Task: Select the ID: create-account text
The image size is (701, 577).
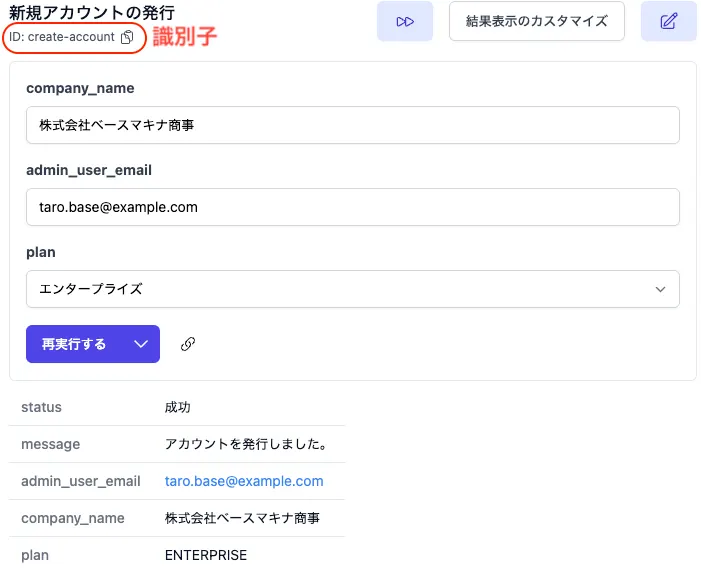Action: pyautogui.click(x=62, y=37)
